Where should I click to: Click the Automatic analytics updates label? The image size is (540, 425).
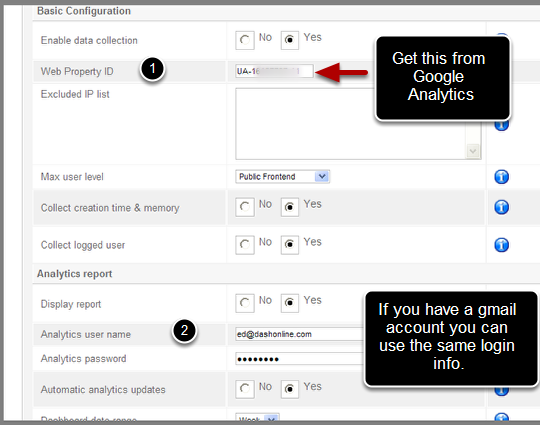pyautogui.click(x=103, y=390)
